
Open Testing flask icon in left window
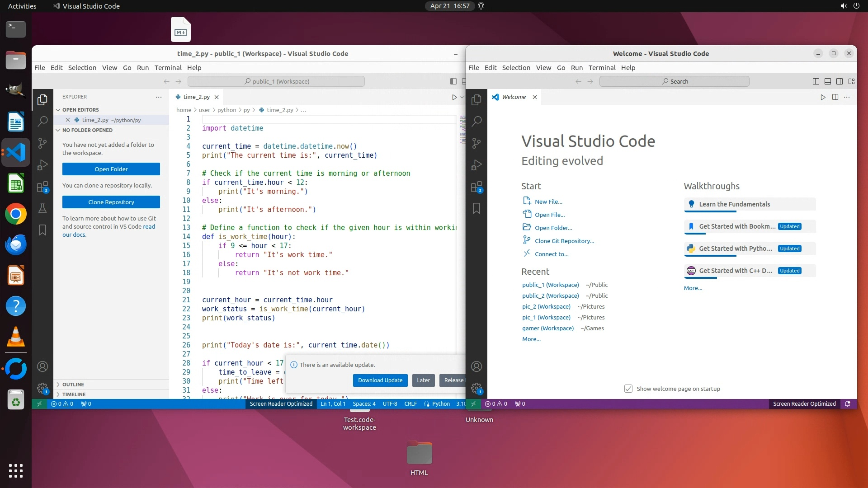coord(42,208)
